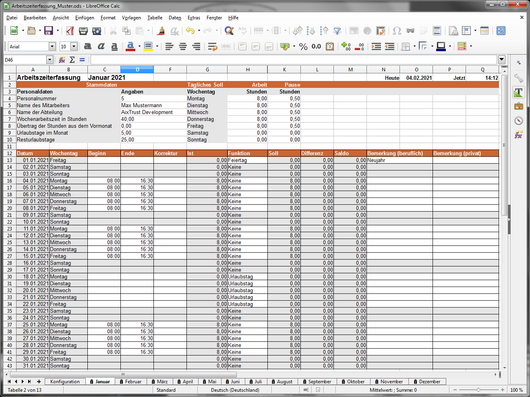530x397 pixels.
Task: Open Function Wizard fx icon
Action: coord(62,60)
